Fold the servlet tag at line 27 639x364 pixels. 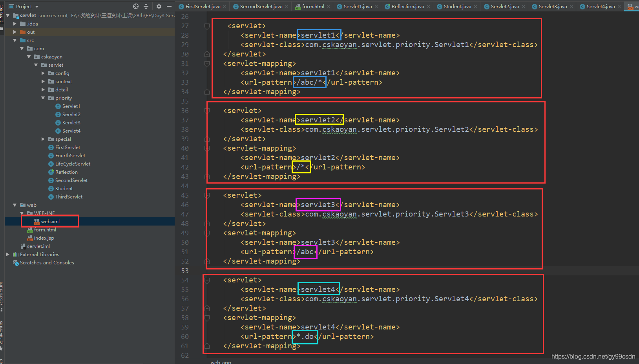(207, 26)
